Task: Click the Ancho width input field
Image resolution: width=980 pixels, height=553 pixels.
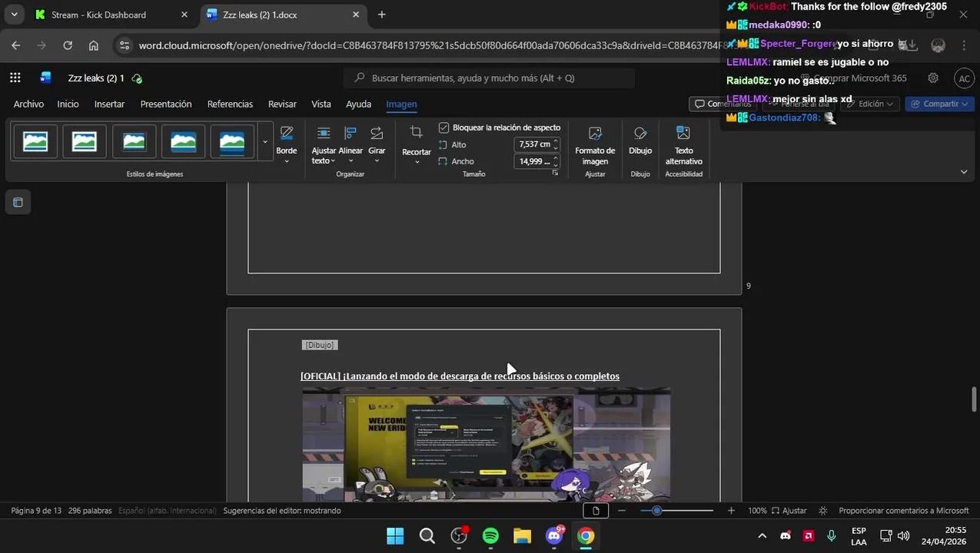Action: [x=533, y=161]
